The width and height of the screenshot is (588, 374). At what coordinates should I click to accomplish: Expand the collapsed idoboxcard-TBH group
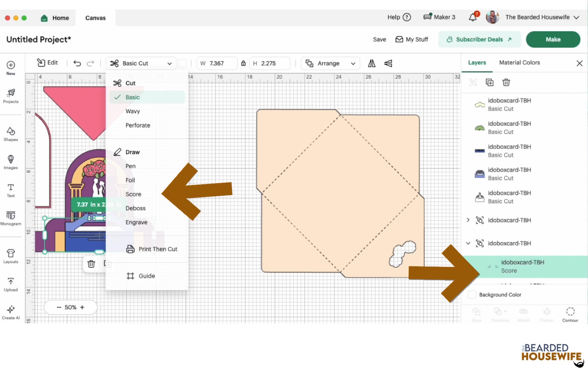468,220
